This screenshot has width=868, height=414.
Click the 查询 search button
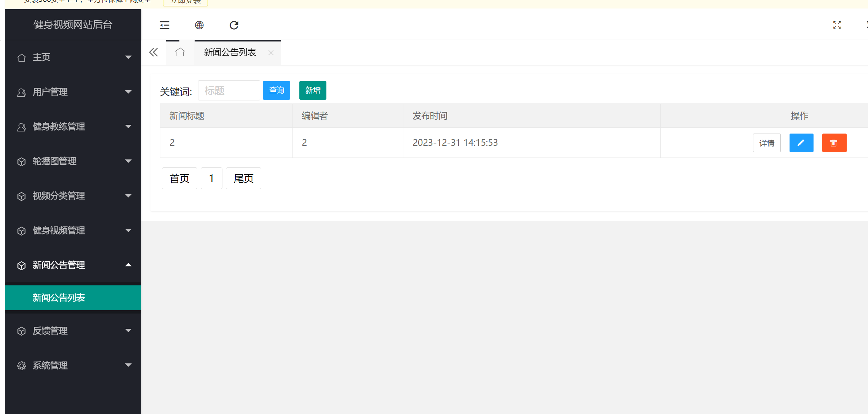click(x=276, y=90)
